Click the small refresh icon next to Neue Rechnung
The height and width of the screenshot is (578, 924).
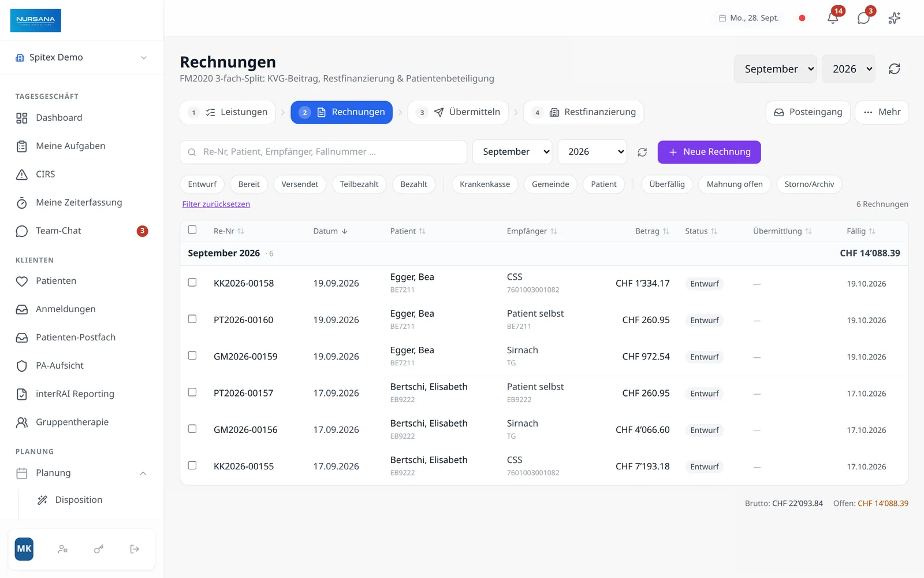click(642, 152)
